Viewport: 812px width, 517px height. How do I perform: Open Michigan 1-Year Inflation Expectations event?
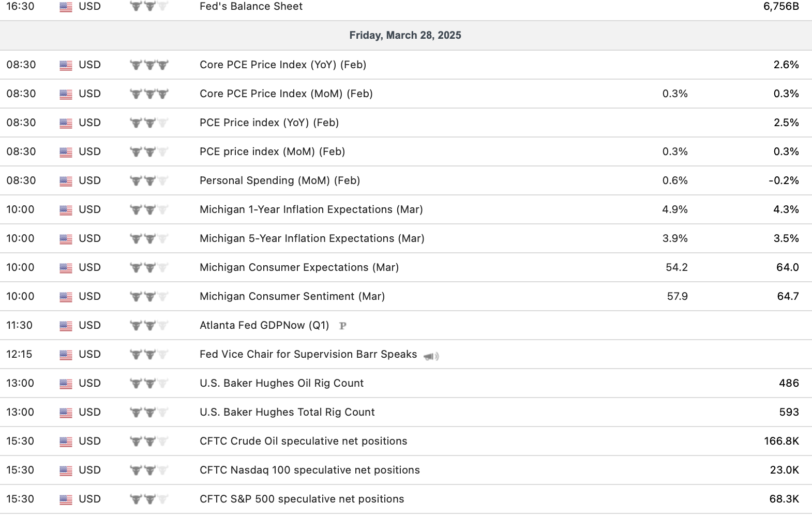311,209
